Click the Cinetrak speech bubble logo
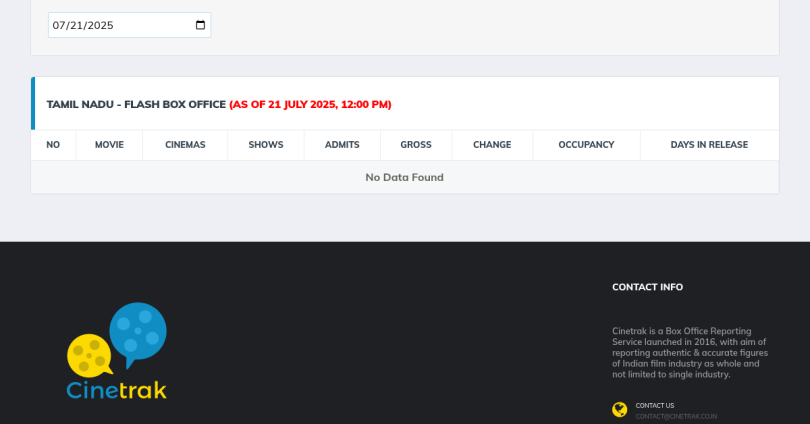 point(117,338)
